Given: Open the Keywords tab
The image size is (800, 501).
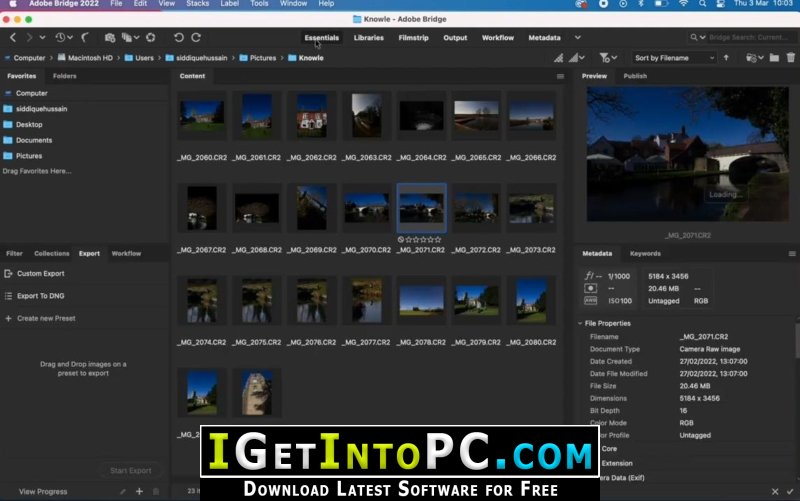Looking at the screenshot, I should tap(645, 254).
